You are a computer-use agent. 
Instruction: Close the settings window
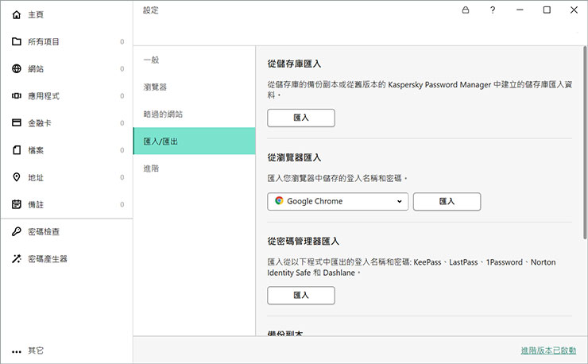[x=574, y=10]
